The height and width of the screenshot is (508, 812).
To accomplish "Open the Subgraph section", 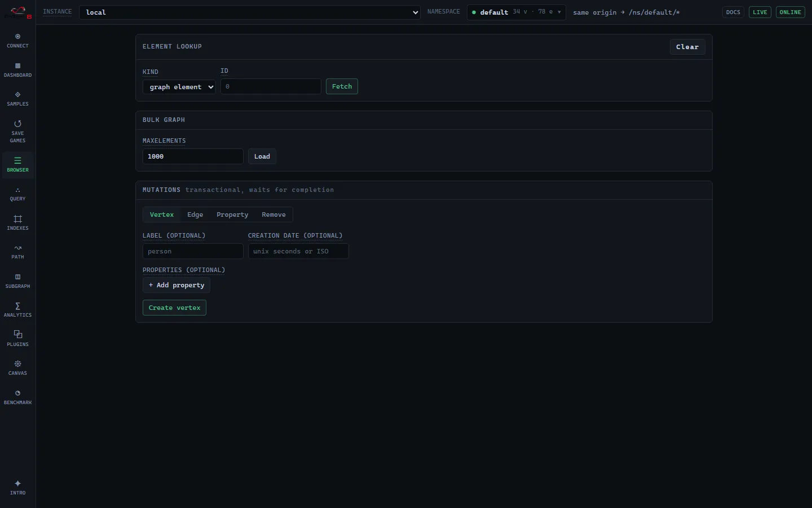I will pos(17,281).
